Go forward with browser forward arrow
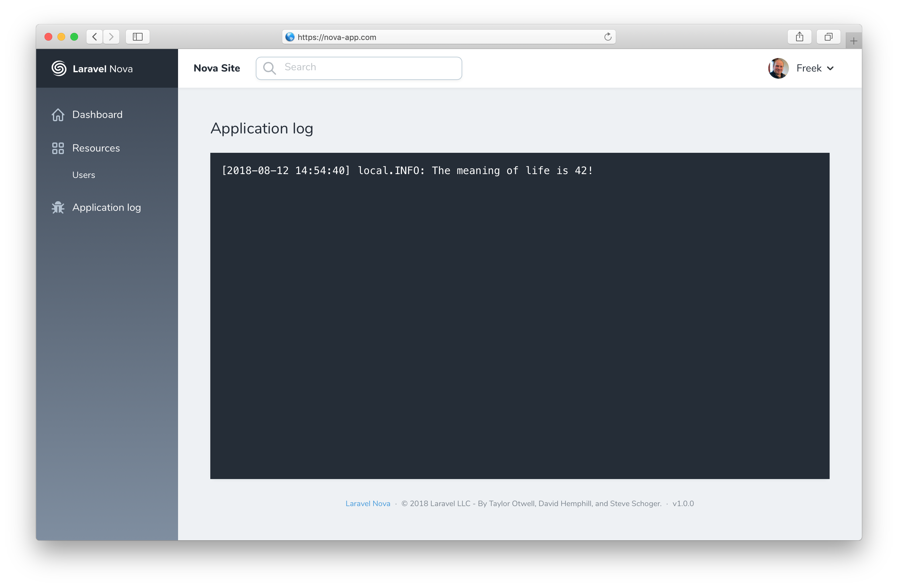 pyautogui.click(x=111, y=36)
